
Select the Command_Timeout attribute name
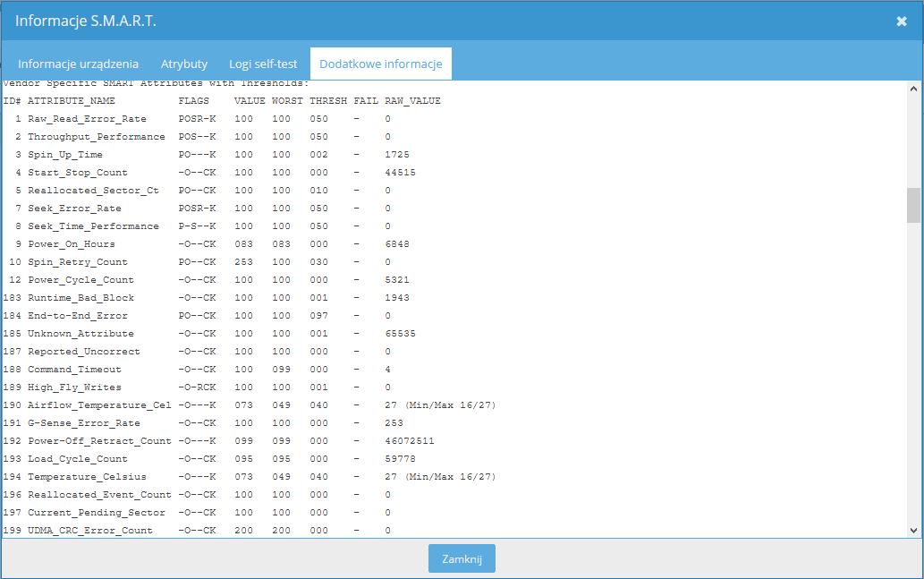click(75, 370)
